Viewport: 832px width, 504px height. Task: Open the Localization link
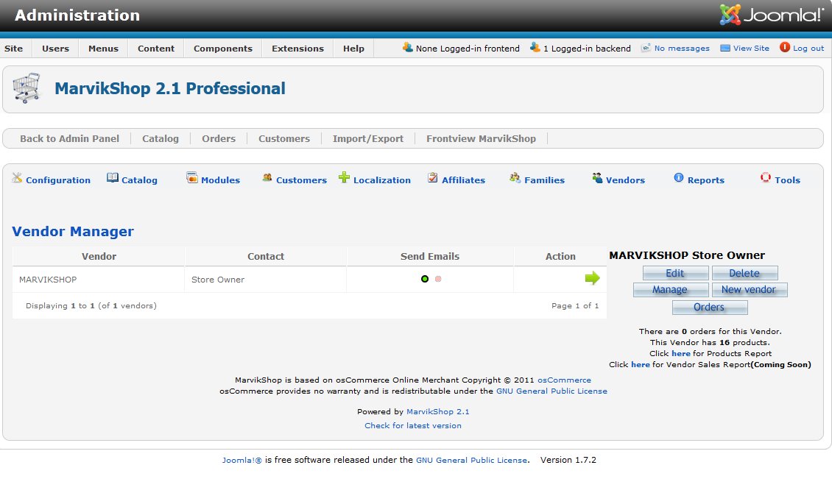point(382,180)
